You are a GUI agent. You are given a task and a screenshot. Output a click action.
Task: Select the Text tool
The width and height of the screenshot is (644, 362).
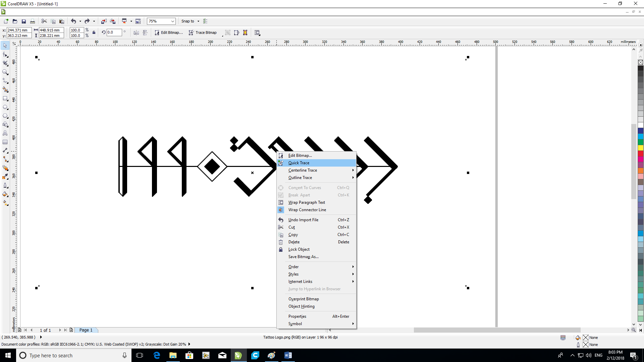click(5, 133)
